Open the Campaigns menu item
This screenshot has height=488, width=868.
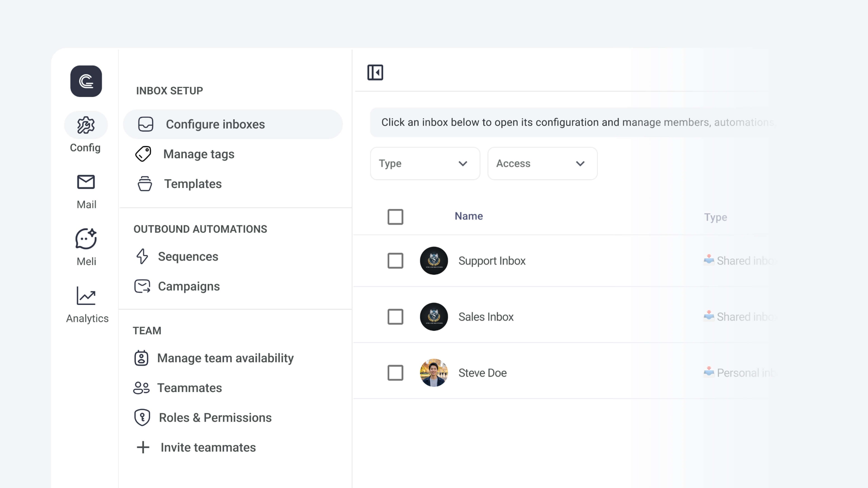[189, 286]
